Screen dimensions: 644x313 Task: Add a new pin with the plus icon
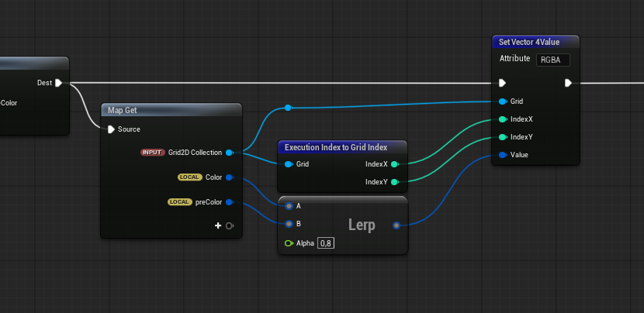(x=219, y=226)
